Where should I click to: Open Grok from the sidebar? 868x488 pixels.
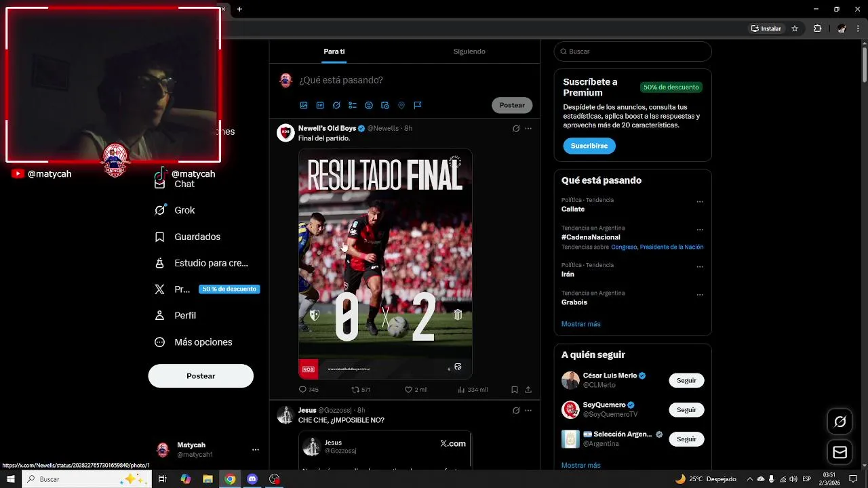(175, 210)
